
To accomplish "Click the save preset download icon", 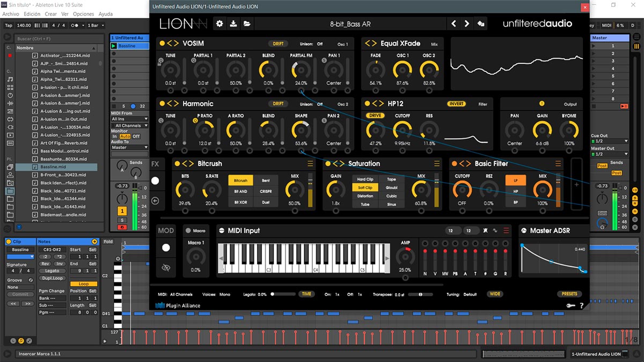I will coord(233,24).
